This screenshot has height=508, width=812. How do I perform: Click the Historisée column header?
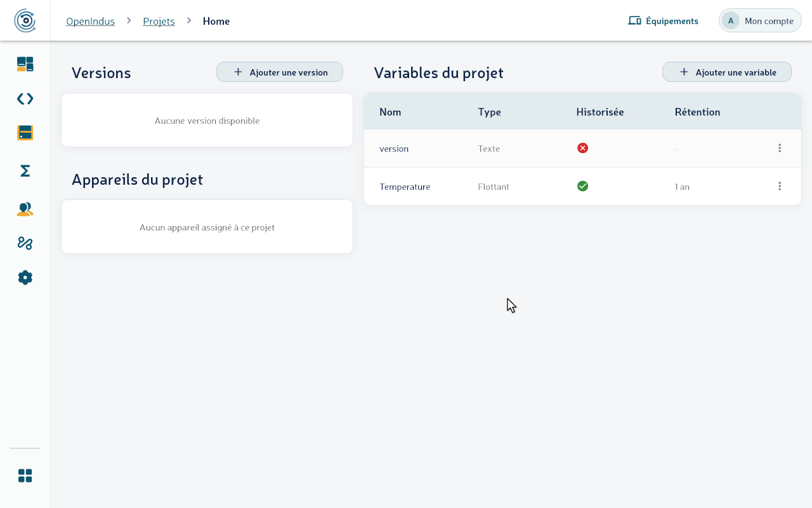[600, 112]
